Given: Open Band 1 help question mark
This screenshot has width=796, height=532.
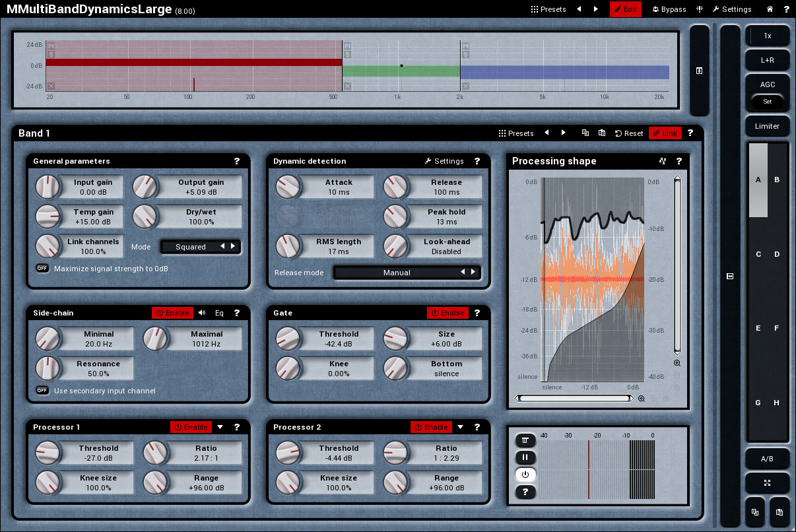Looking at the screenshot, I should point(690,133).
